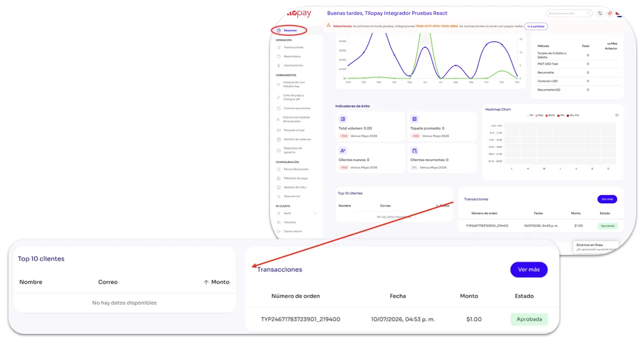The width and height of the screenshot is (644, 341).
Task: Click the Descuentos percent icon
Action: point(279,196)
